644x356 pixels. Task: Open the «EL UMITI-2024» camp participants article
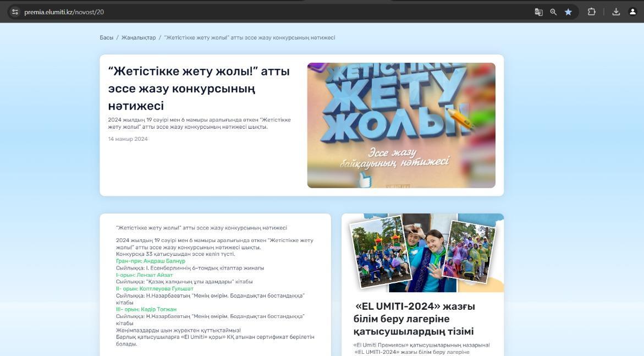click(414, 318)
